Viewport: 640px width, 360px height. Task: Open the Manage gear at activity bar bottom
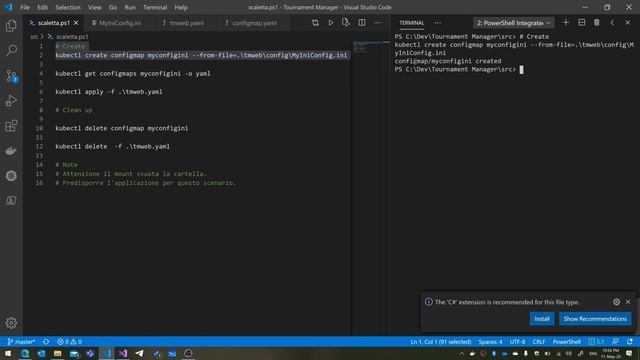11,323
